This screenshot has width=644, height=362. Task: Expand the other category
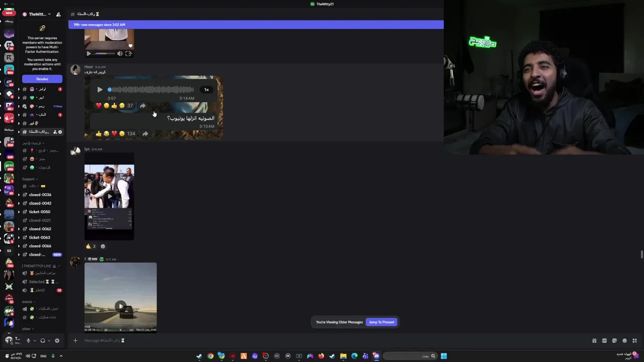[27, 329]
